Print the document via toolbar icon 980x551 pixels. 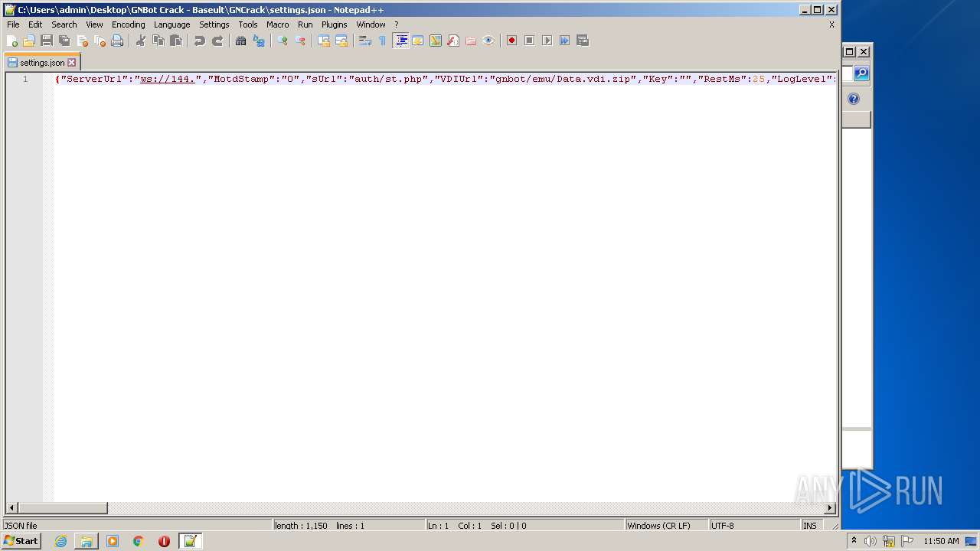pyautogui.click(x=117, y=41)
